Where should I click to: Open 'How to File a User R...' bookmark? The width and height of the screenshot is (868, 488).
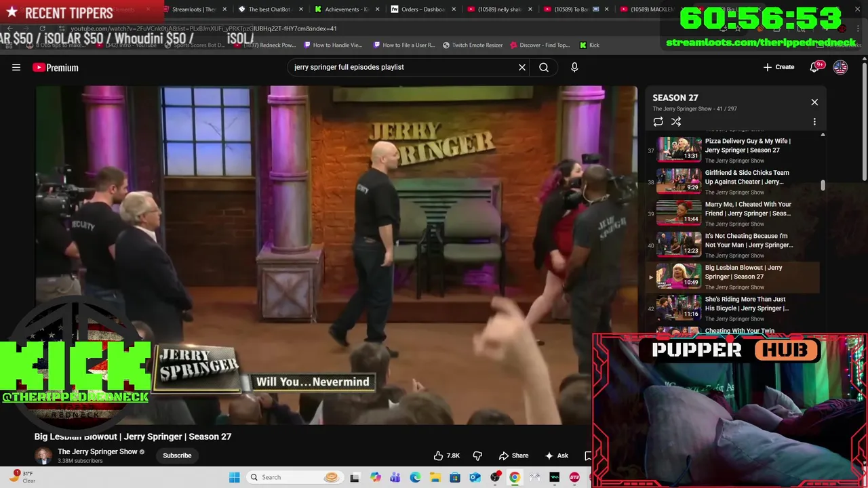tap(403, 45)
